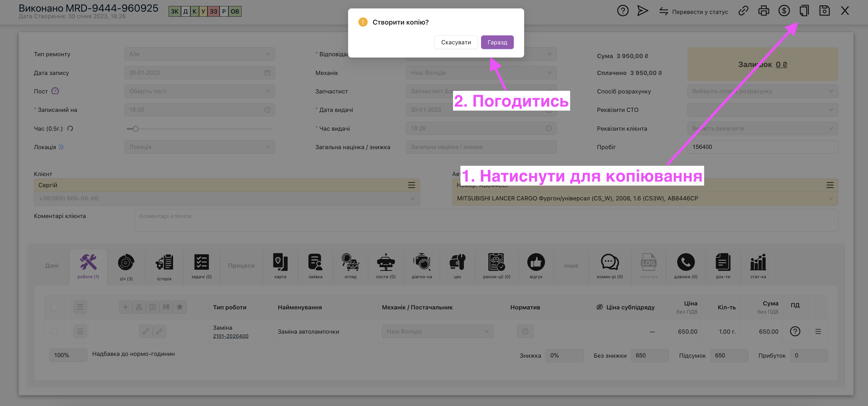Open help question mark icon in header

[623, 11]
